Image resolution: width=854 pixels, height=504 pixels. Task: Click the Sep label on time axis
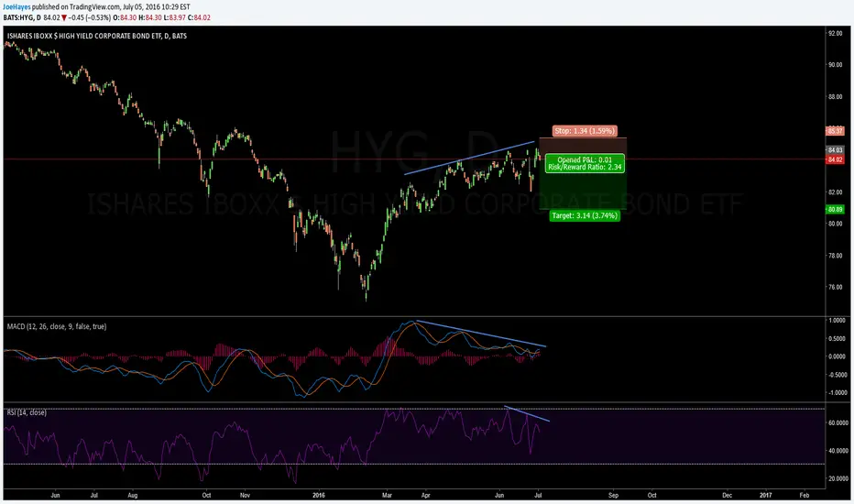[613, 495]
